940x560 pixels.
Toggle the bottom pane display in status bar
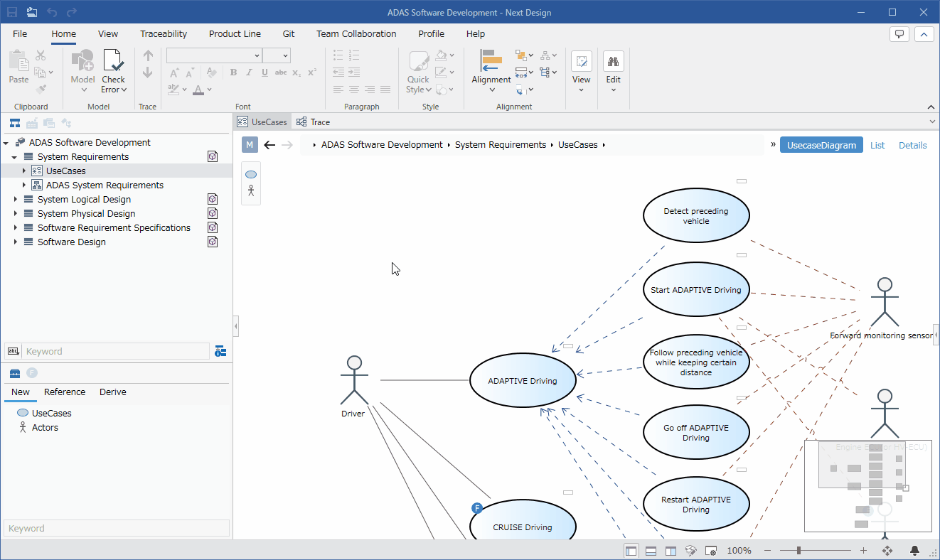tap(651, 551)
